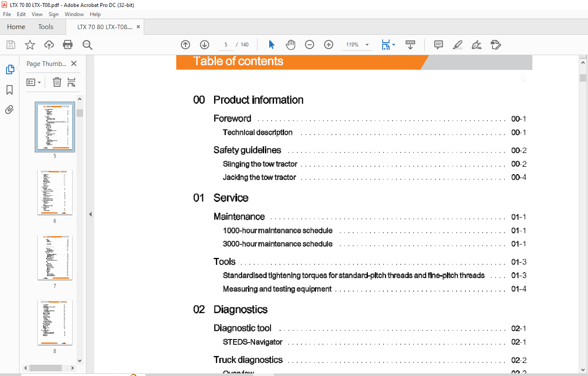The image size is (588, 376).
Task: Open the Sign document tool
Action: pyautogui.click(x=476, y=45)
